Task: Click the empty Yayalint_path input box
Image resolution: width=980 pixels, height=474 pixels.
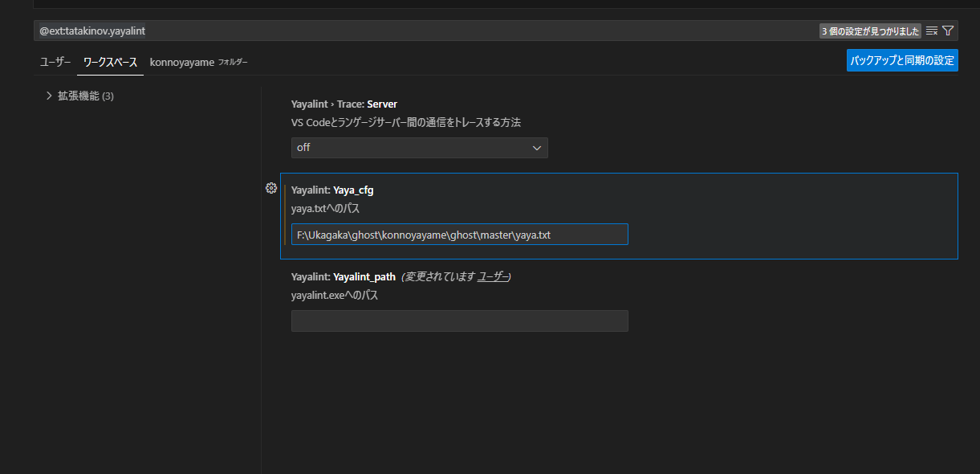Action: pos(459,321)
